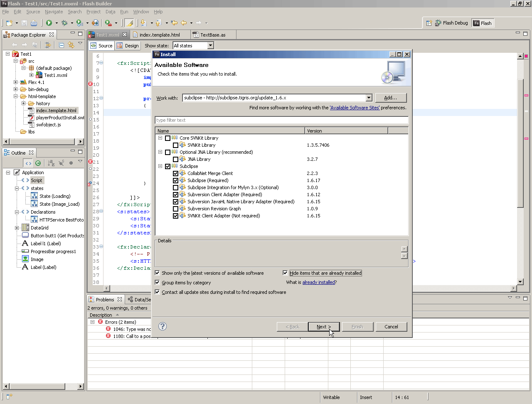This screenshot has height=404, width=532.
Task: Click Link with Editor icon in Package Explorer
Action: pos(71,45)
